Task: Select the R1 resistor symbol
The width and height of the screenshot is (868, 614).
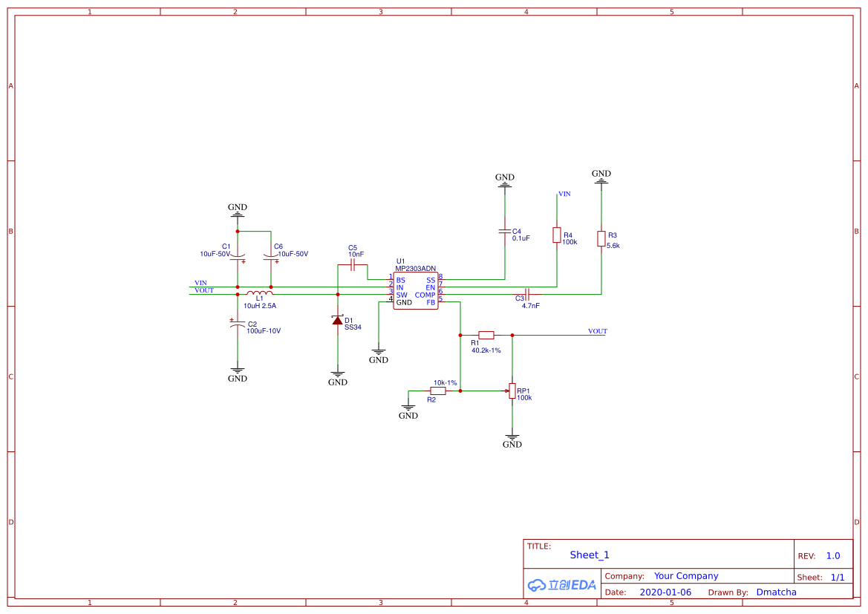Action: pyautogui.click(x=486, y=335)
